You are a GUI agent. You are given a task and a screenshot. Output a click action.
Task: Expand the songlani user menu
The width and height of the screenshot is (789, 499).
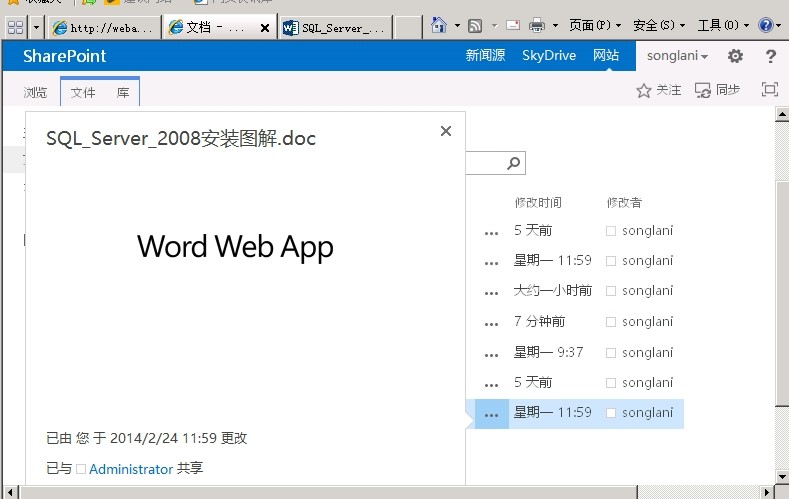(677, 56)
